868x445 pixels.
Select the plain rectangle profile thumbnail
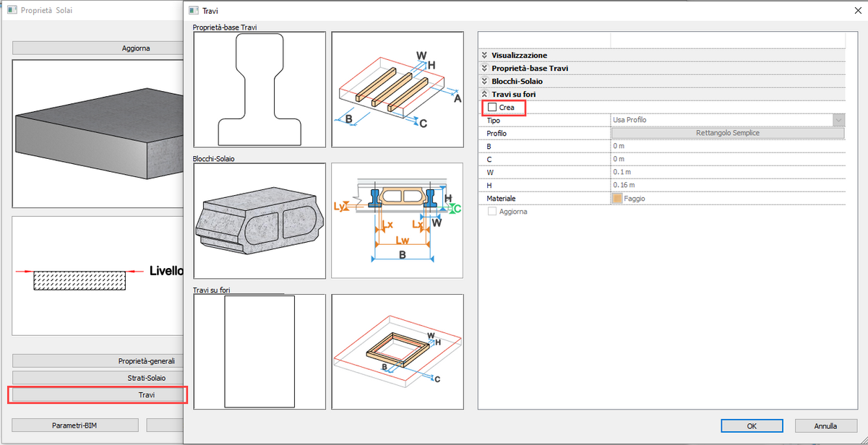coord(259,352)
